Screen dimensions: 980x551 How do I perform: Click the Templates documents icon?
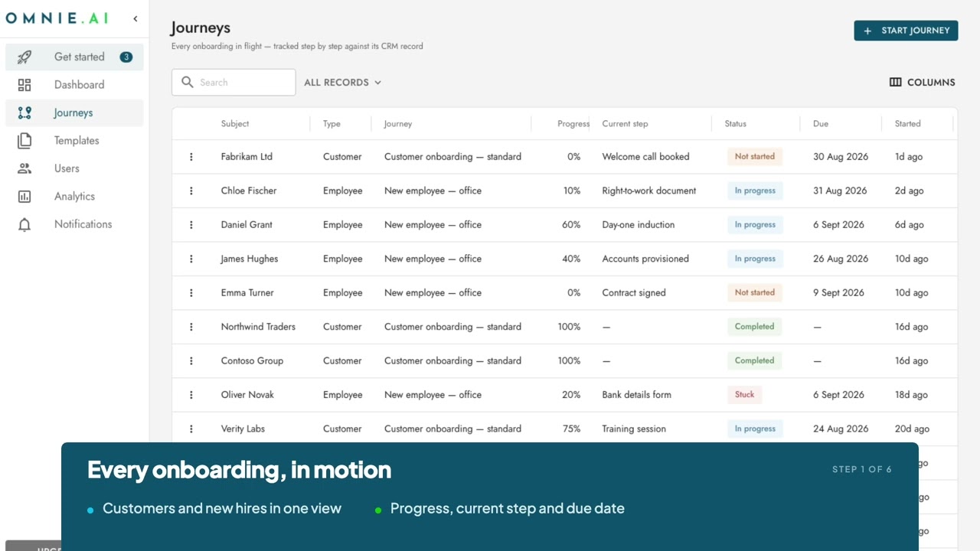24,141
